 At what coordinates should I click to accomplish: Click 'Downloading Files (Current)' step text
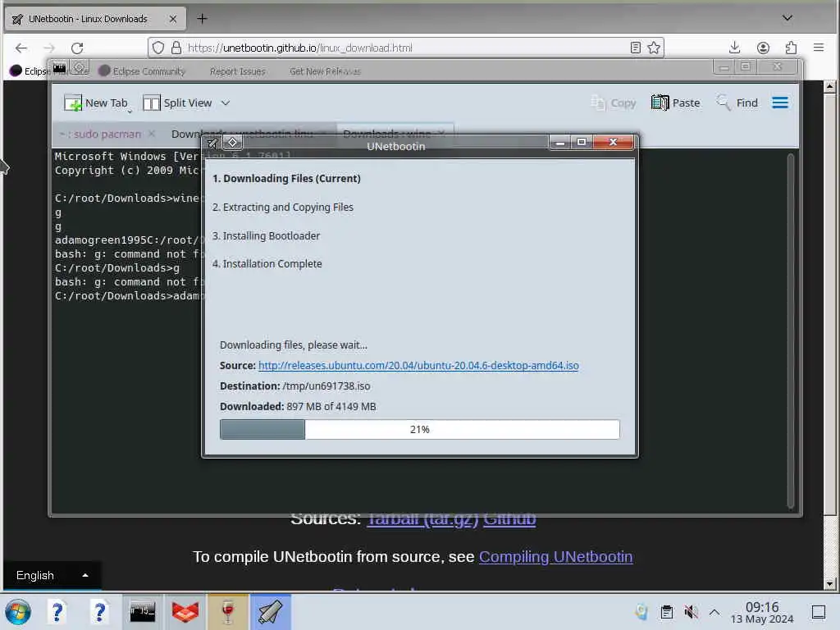click(292, 178)
